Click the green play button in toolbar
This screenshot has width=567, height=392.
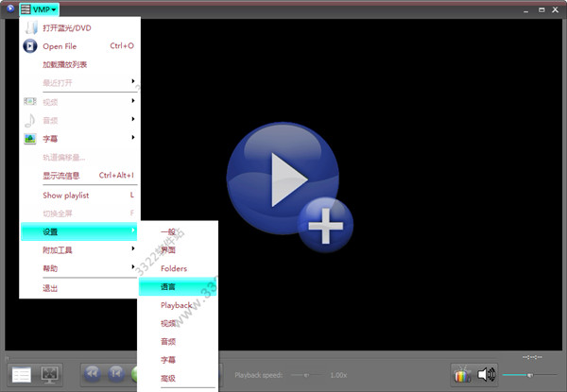tap(134, 373)
